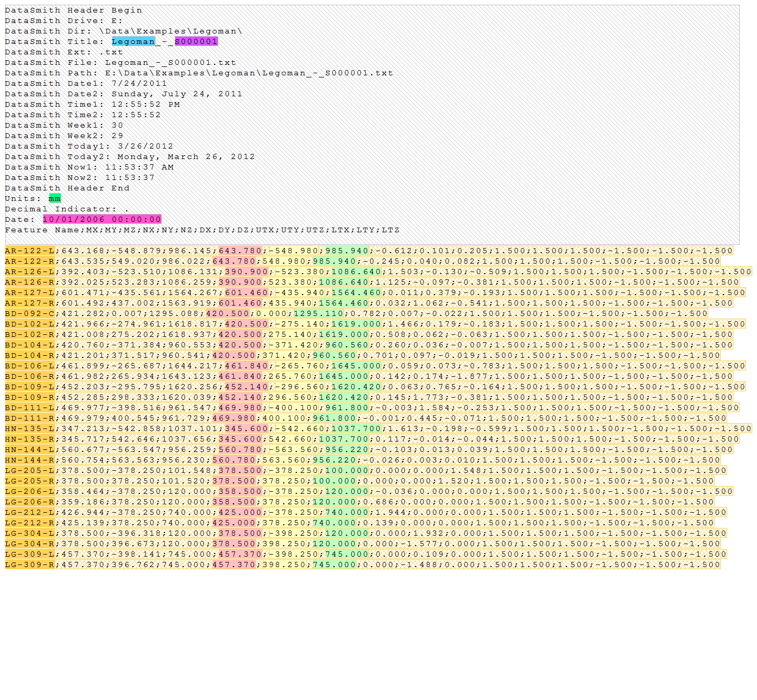This screenshot has height=700, width=757.
Task: Click the purple-highlighted S000001 serial text
Action: tap(196, 41)
